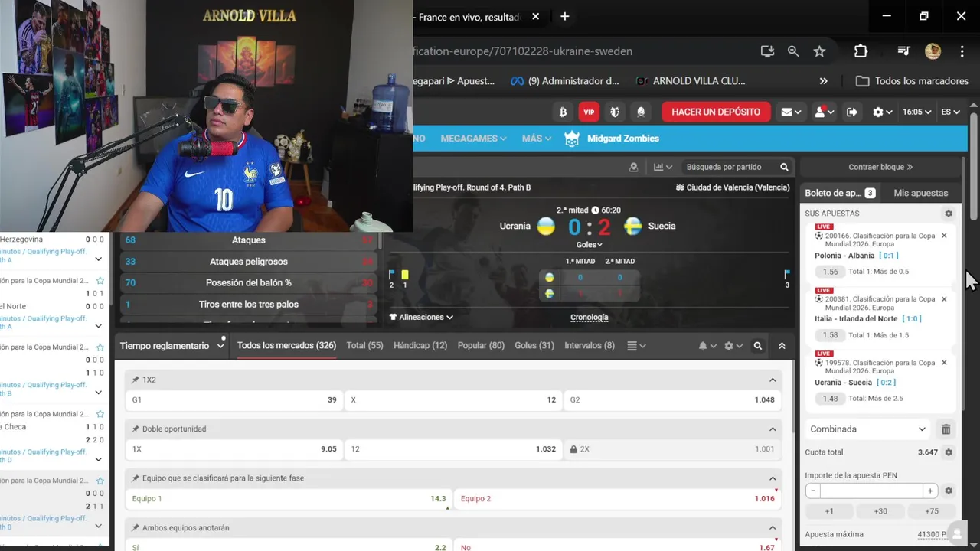Image resolution: width=980 pixels, height=551 pixels.
Task: Open the gear beside the stake input
Action: (x=949, y=491)
